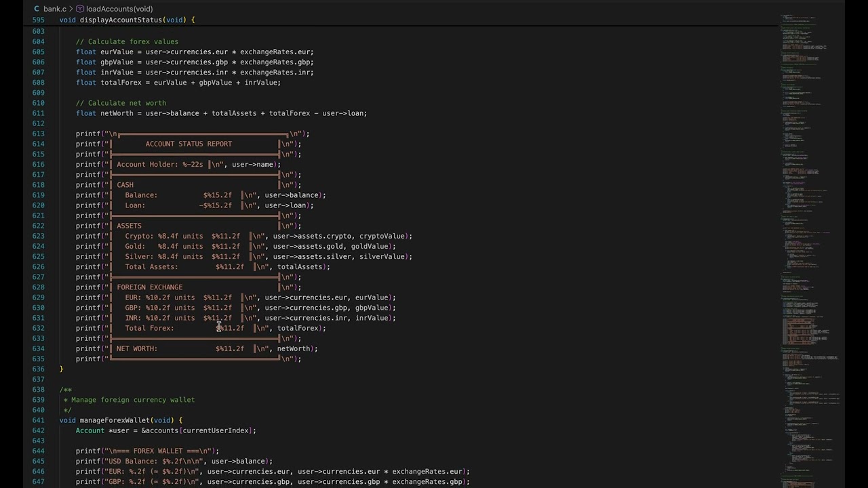
Task: Click sticky line number 595
Action: [38, 20]
